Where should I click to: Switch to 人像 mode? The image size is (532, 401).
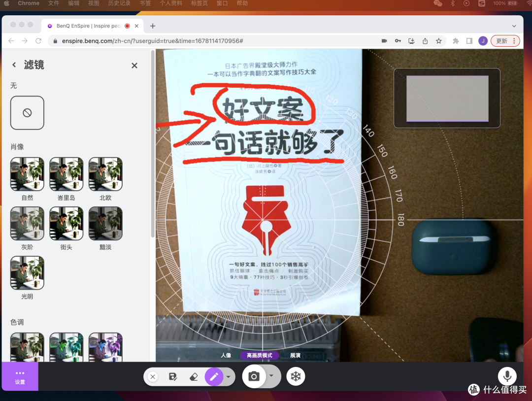click(226, 355)
